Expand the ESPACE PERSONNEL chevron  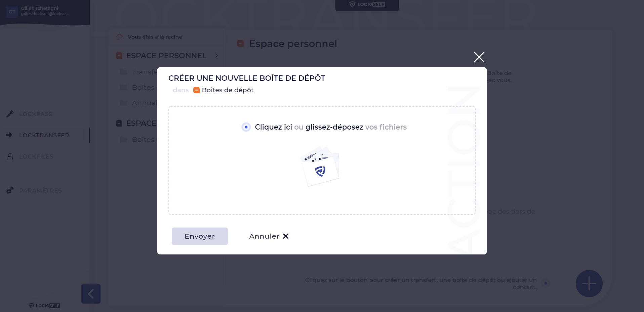click(216, 56)
